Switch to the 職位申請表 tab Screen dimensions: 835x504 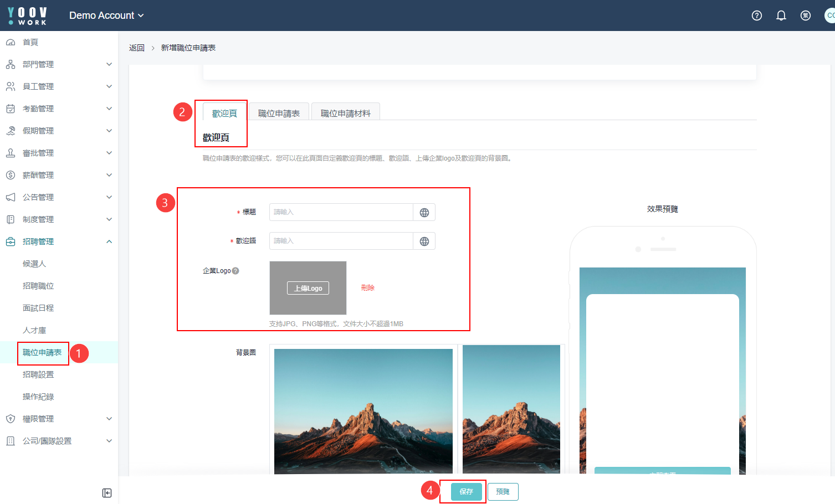pyautogui.click(x=279, y=113)
